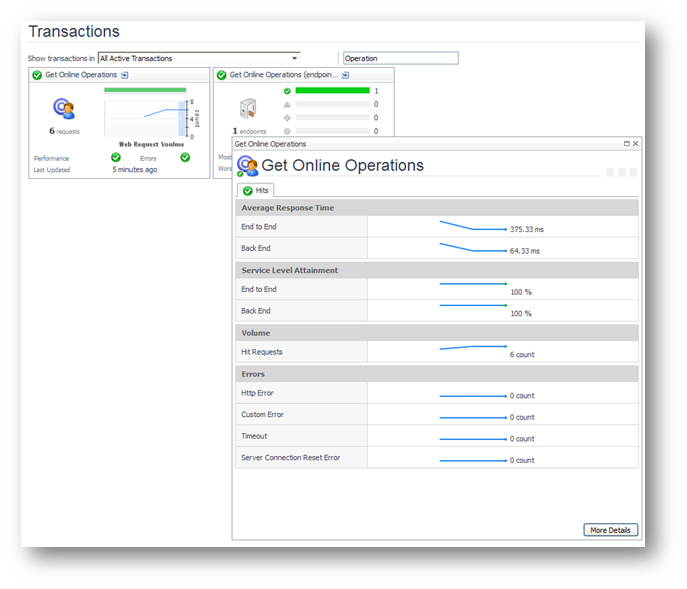Click the Performance green status check icon

(x=116, y=158)
